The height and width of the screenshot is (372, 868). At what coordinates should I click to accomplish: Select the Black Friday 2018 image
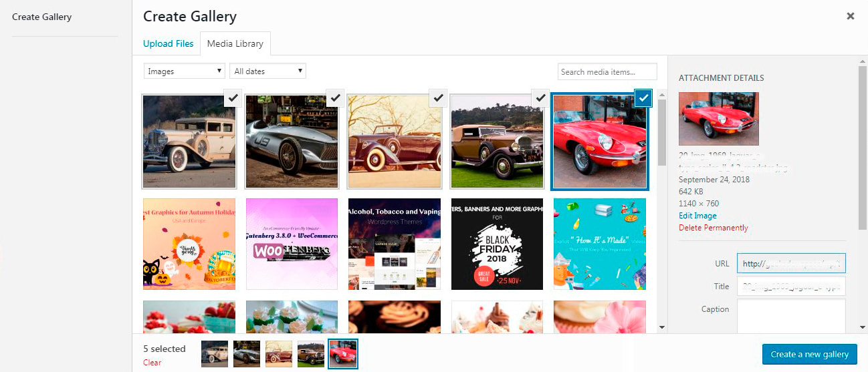pos(497,244)
